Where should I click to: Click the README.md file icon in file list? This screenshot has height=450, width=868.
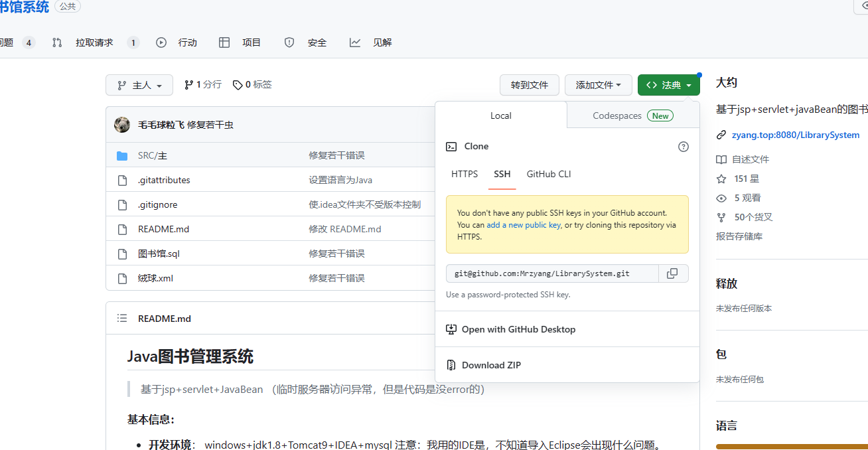(x=122, y=230)
